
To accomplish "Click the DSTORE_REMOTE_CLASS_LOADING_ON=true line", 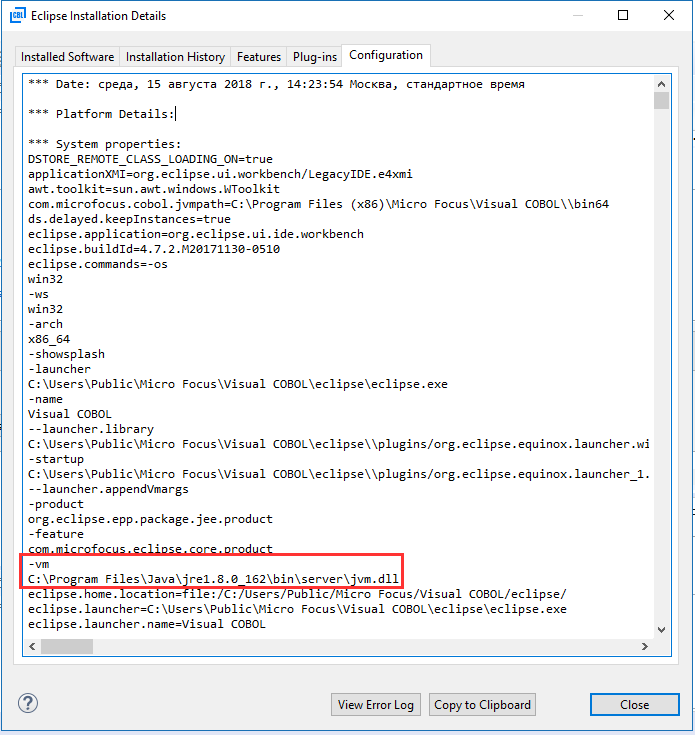I will (x=150, y=159).
